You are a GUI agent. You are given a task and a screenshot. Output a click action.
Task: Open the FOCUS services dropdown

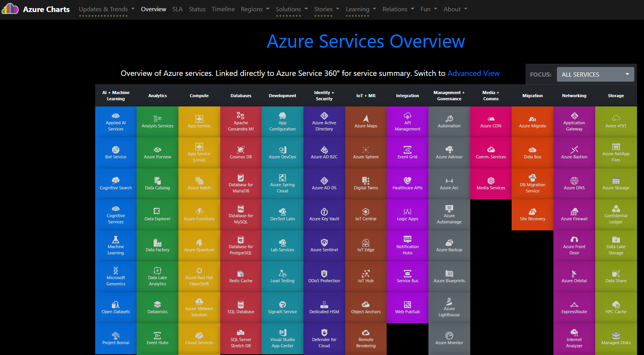(595, 74)
